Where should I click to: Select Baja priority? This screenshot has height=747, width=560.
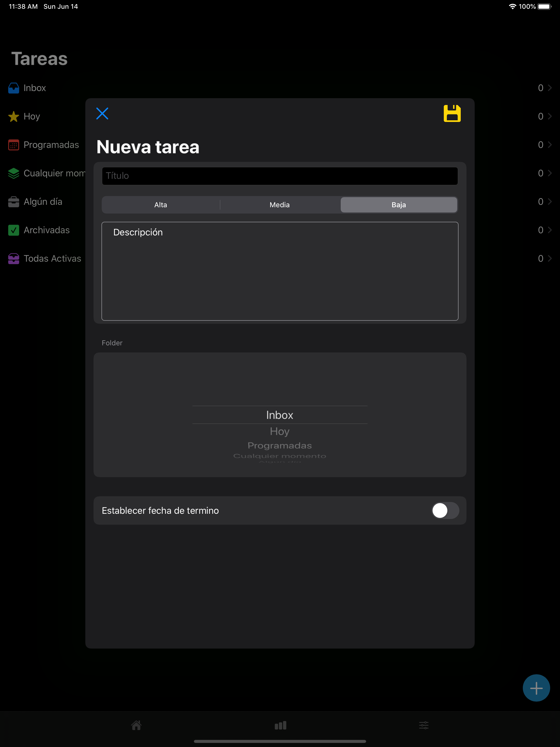[399, 205]
